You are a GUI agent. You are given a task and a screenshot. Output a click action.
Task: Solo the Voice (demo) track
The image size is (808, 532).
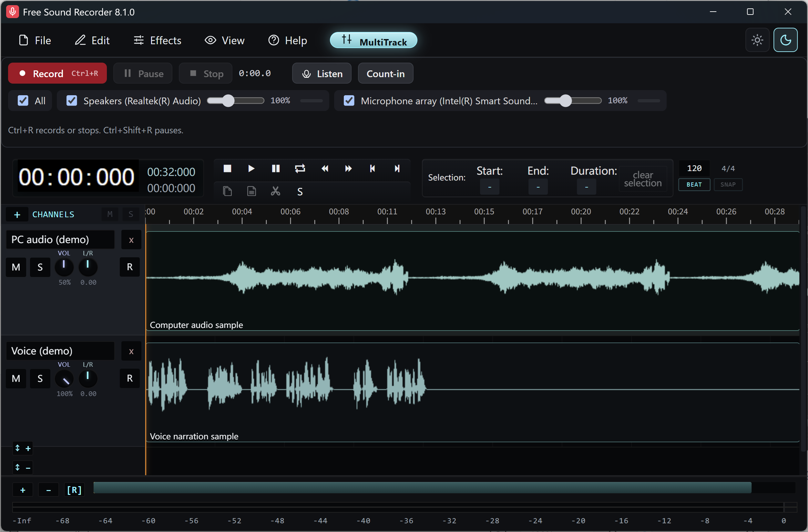[x=40, y=379]
